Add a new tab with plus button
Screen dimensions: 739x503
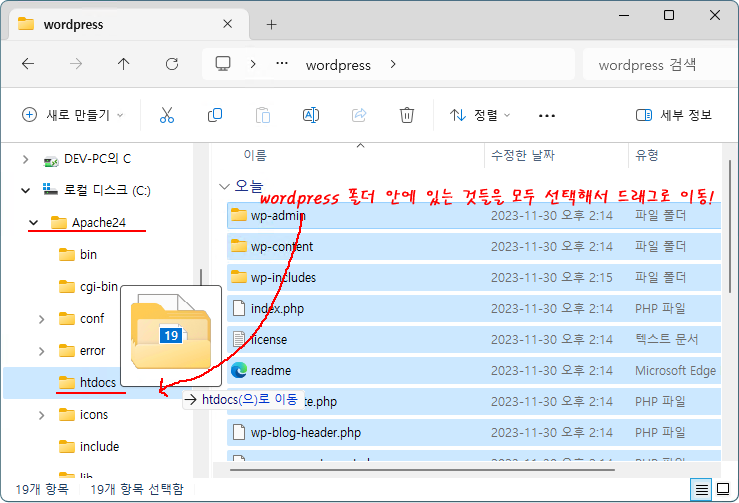coord(271,25)
